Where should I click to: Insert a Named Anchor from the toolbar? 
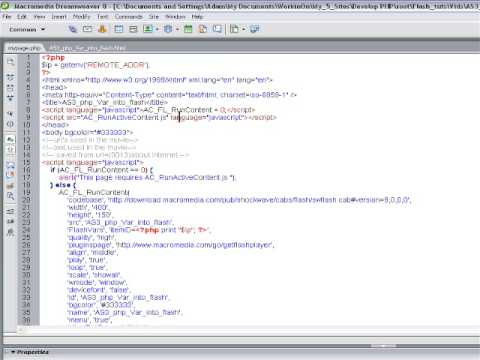(102, 29)
